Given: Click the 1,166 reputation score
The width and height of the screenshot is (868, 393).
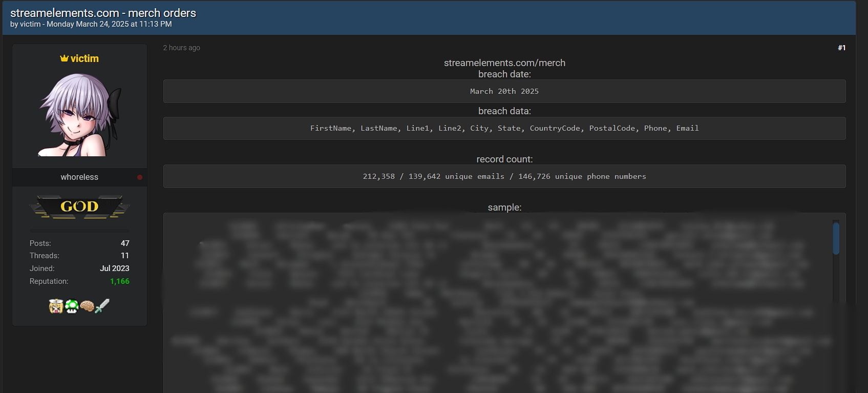Looking at the screenshot, I should (119, 281).
